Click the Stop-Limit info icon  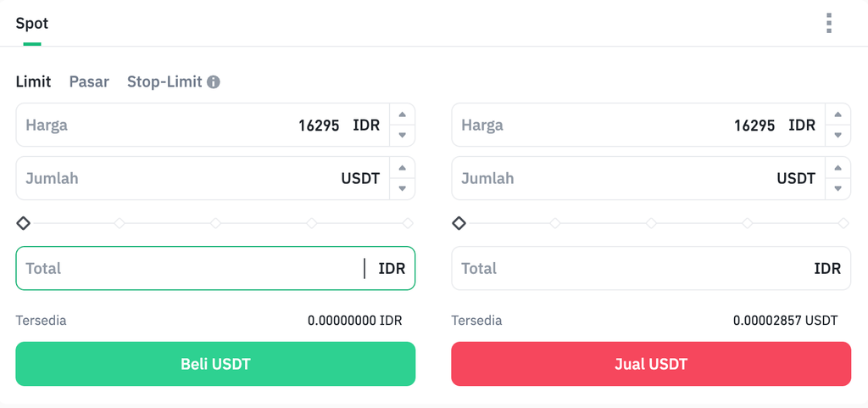tap(214, 82)
